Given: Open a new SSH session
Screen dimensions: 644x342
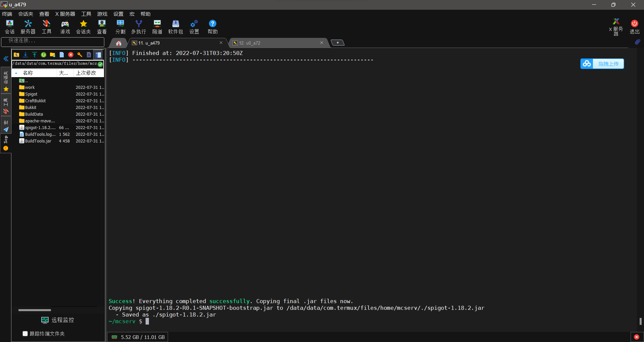Looking at the screenshot, I should point(9,26).
